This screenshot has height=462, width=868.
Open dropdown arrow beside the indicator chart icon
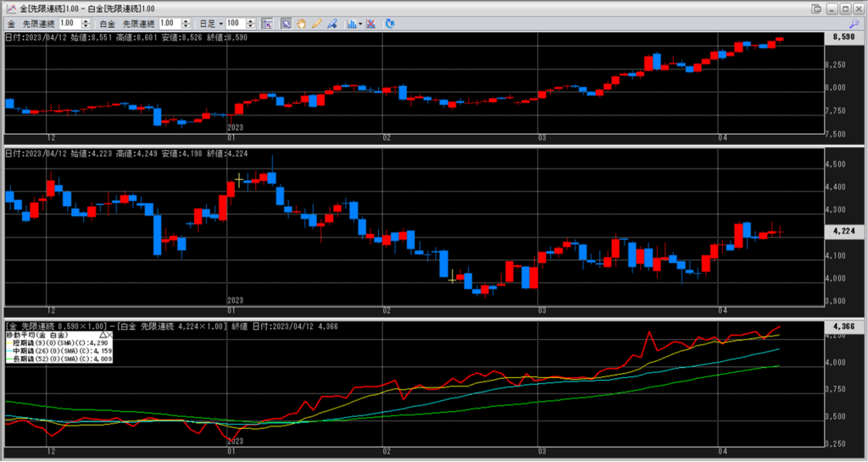coord(360,24)
